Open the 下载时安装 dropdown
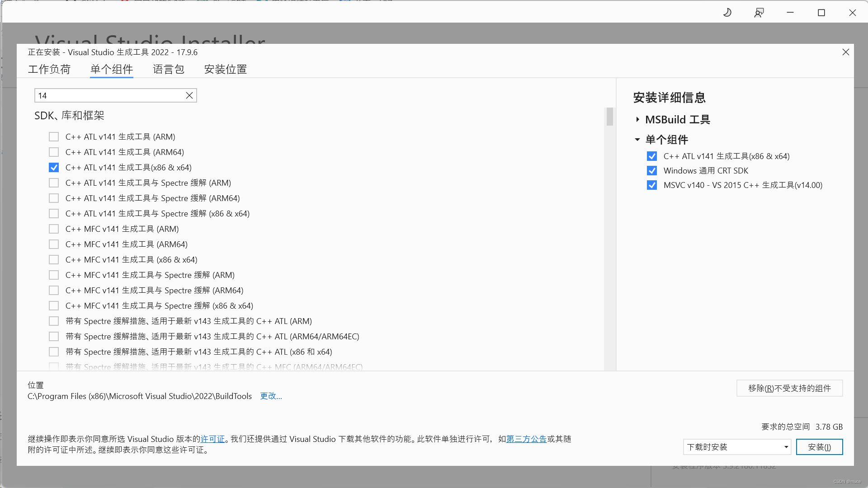Screen dimensions: 868x488 click(737, 447)
